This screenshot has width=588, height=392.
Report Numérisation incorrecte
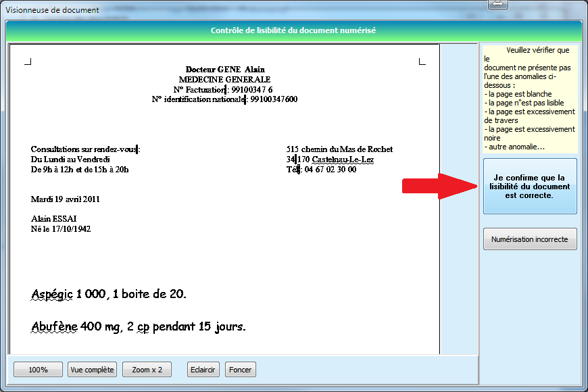[x=530, y=239]
